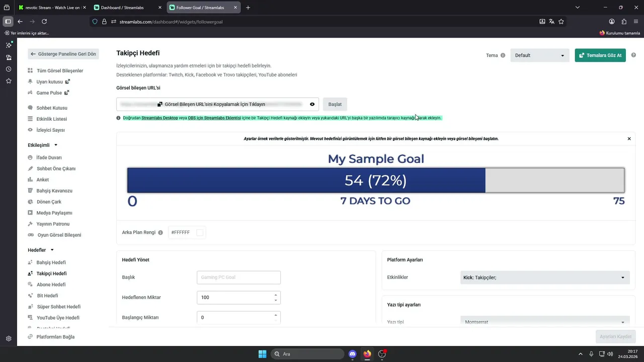Image resolution: width=644 pixels, height=362 pixels.
Task: Increase Hedeflenen Miktar with up arrow
Action: point(275,295)
